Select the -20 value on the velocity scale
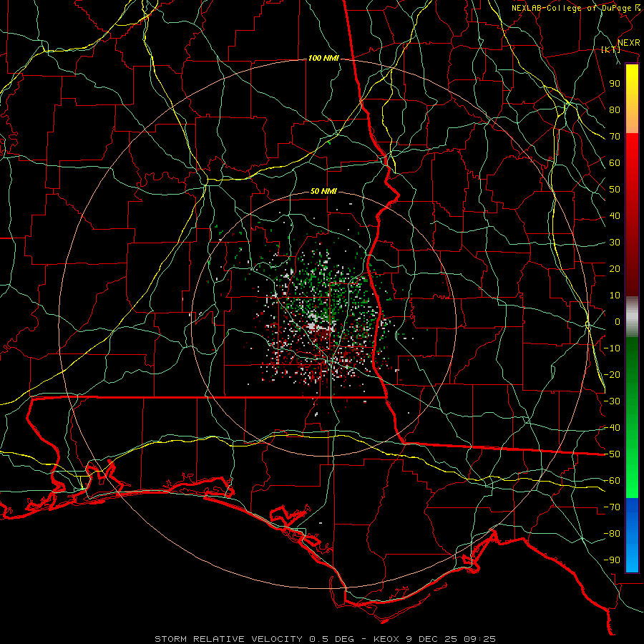This screenshot has height=644, width=644. click(x=612, y=375)
